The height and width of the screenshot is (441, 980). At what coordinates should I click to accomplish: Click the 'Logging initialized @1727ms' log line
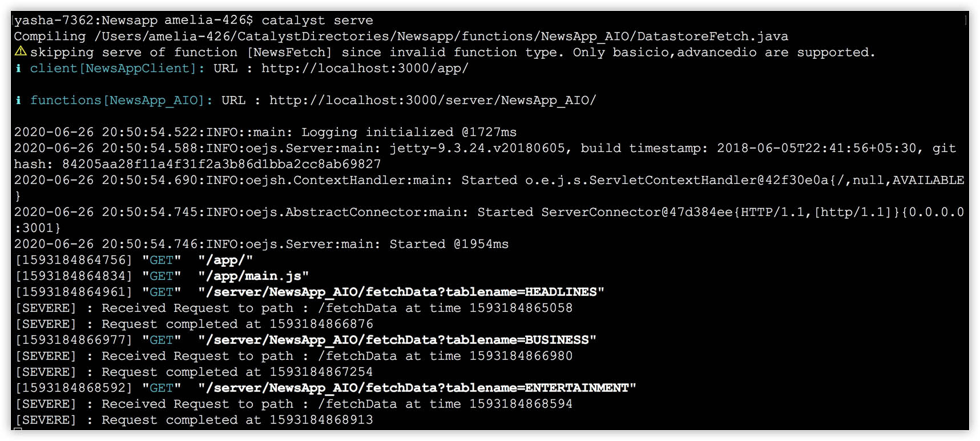pyautogui.click(x=409, y=132)
